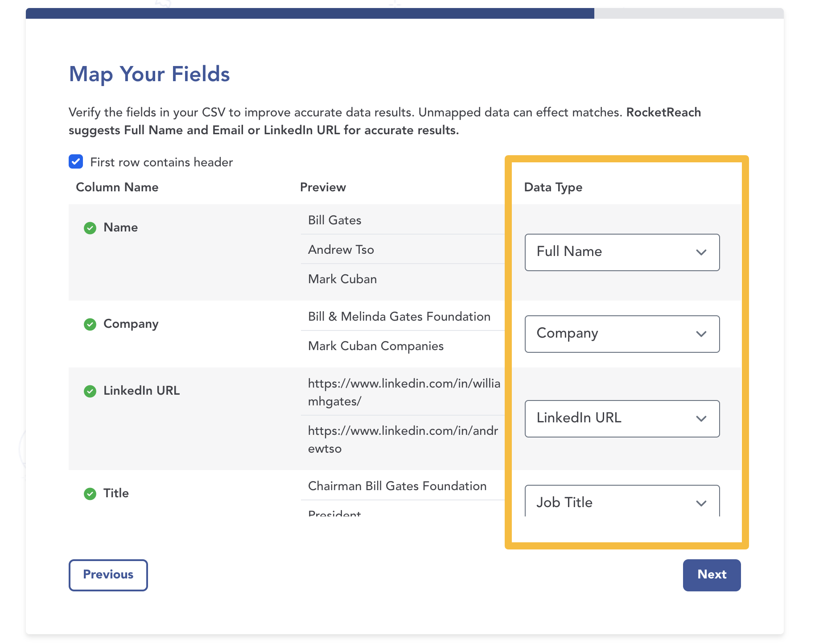Select the Bill Gates preview row
The height and width of the screenshot is (644, 815).
coord(403,220)
